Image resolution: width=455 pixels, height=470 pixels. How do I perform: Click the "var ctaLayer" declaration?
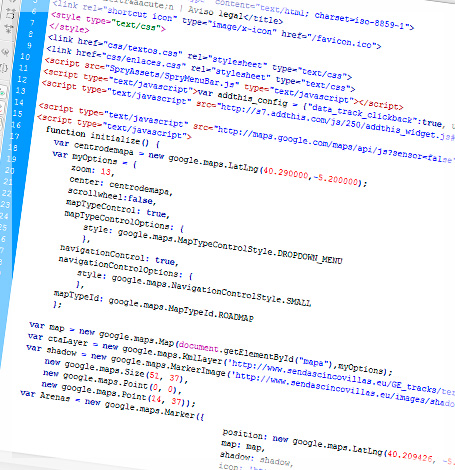[x=58, y=339]
